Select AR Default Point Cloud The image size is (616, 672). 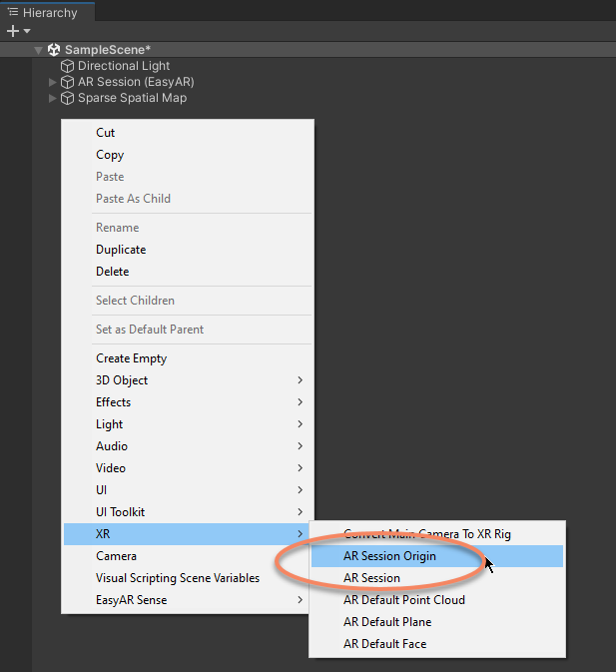pos(437,600)
